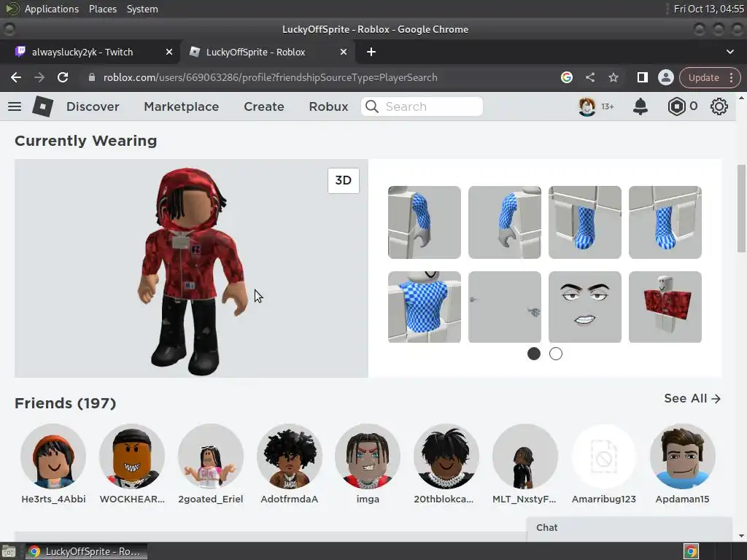747x560 pixels.
Task: Click Chrome forward arrow
Action: click(39, 77)
